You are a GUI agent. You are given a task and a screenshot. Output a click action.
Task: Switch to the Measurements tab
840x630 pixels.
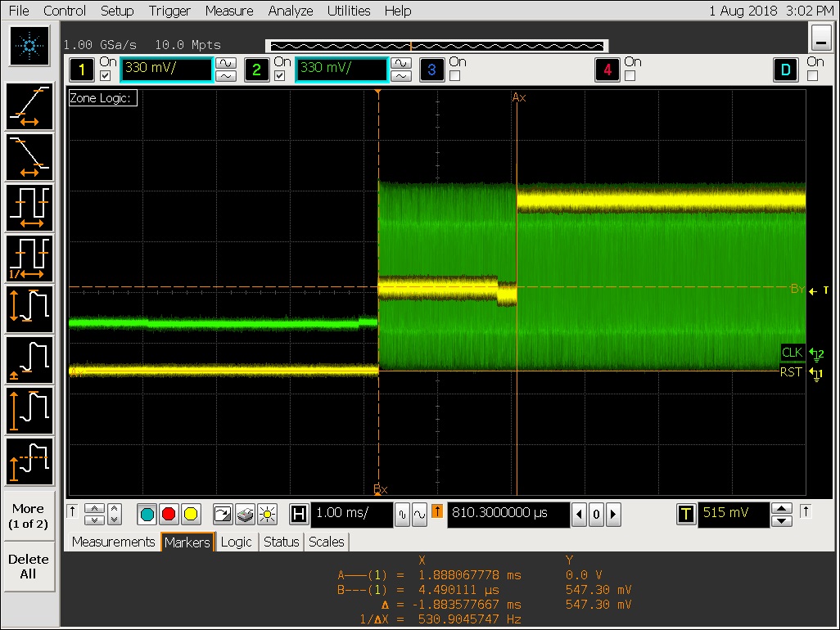coord(113,542)
